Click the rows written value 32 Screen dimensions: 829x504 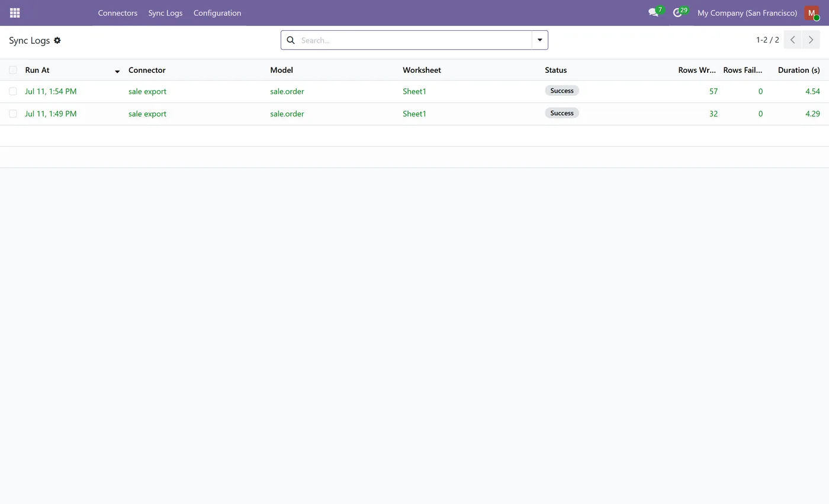click(x=714, y=114)
